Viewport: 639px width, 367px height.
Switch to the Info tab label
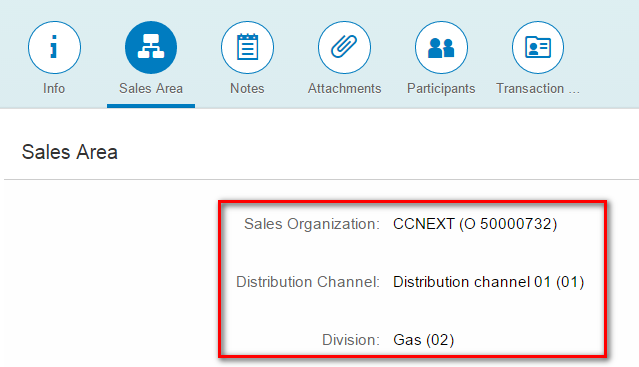(54, 88)
